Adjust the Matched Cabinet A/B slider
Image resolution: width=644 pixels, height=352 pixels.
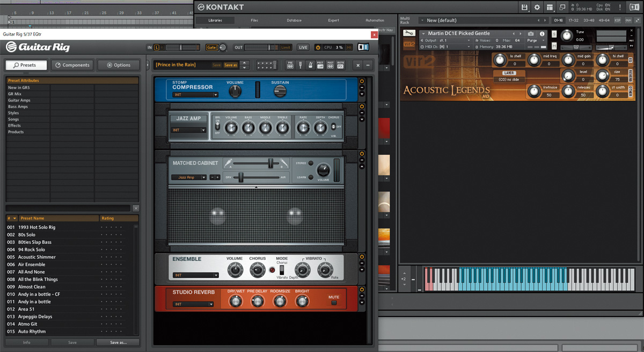point(271,163)
